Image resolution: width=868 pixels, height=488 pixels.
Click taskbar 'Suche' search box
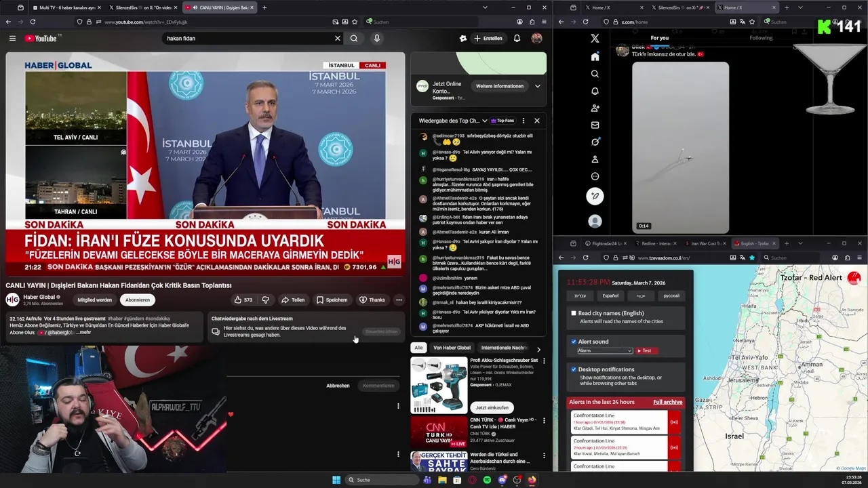click(x=382, y=480)
